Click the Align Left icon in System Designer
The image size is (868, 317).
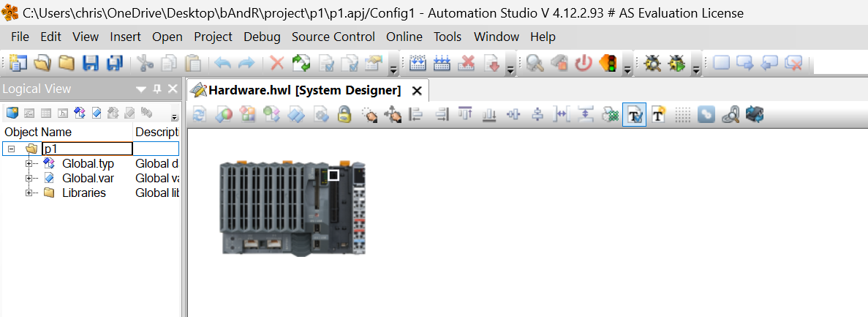coord(415,114)
